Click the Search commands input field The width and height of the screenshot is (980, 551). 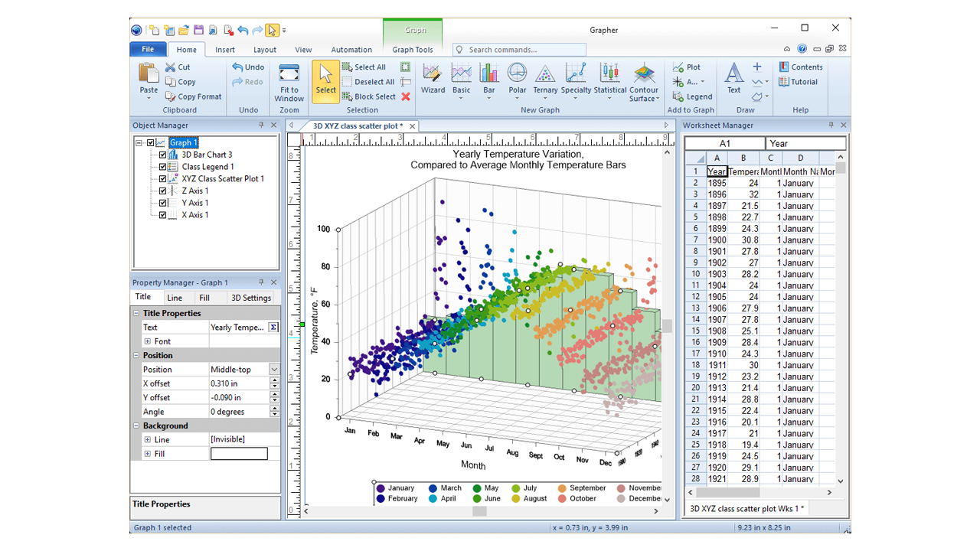click(524, 50)
